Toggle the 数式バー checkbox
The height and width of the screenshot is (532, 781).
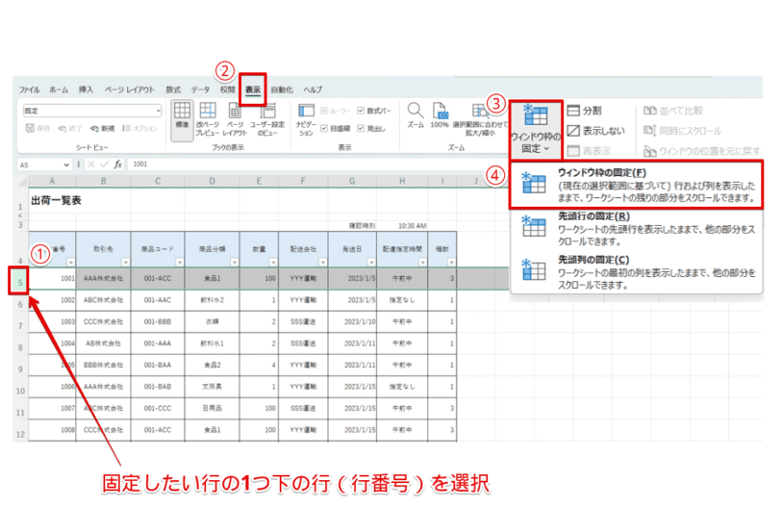[x=361, y=111]
